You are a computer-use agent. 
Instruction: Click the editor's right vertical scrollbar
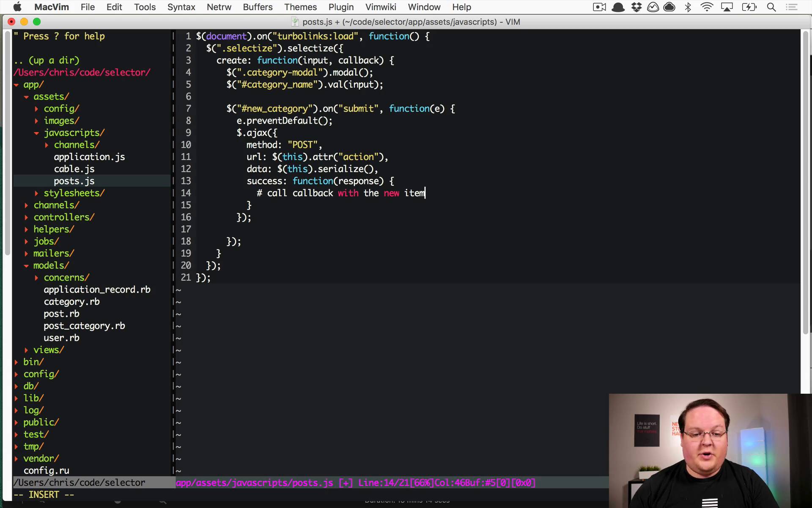(x=805, y=182)
